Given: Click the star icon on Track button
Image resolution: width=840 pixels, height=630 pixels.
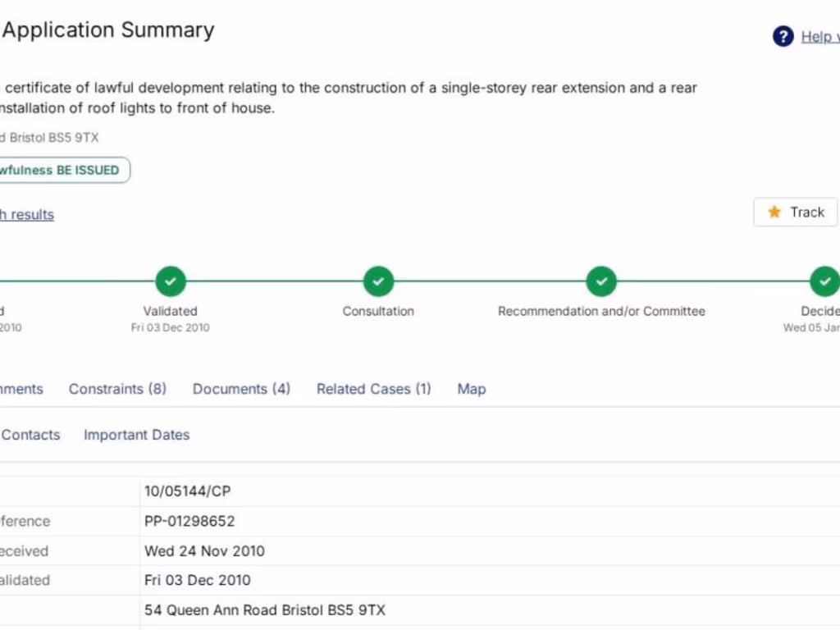Looking at the screenshot, I should click(774, 212).
